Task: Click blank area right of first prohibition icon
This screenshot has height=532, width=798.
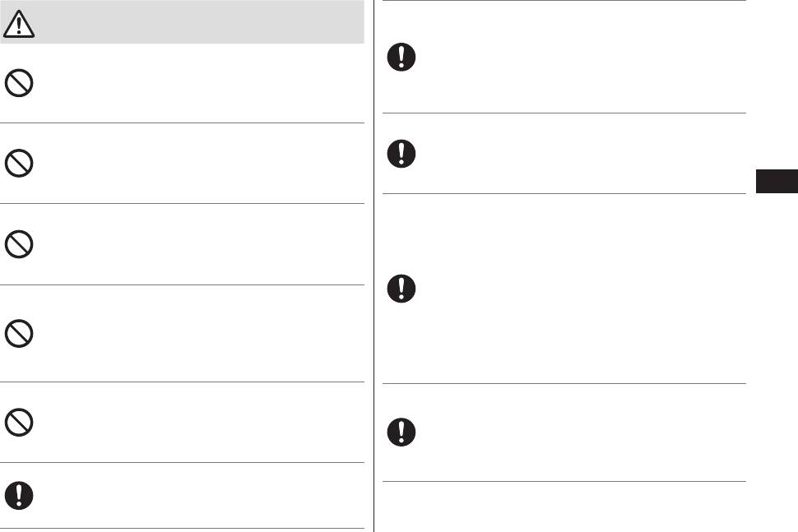Action: (197, 83)
